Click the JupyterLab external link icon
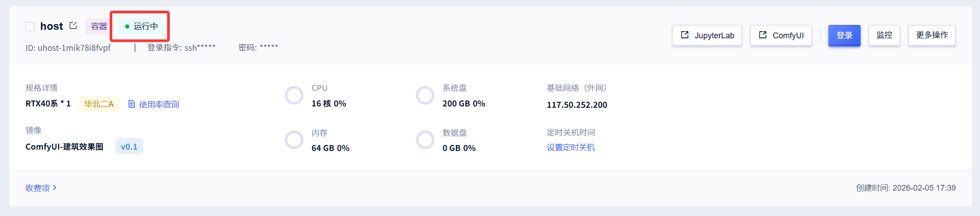The image size is (980, 216). coord(685,35)
